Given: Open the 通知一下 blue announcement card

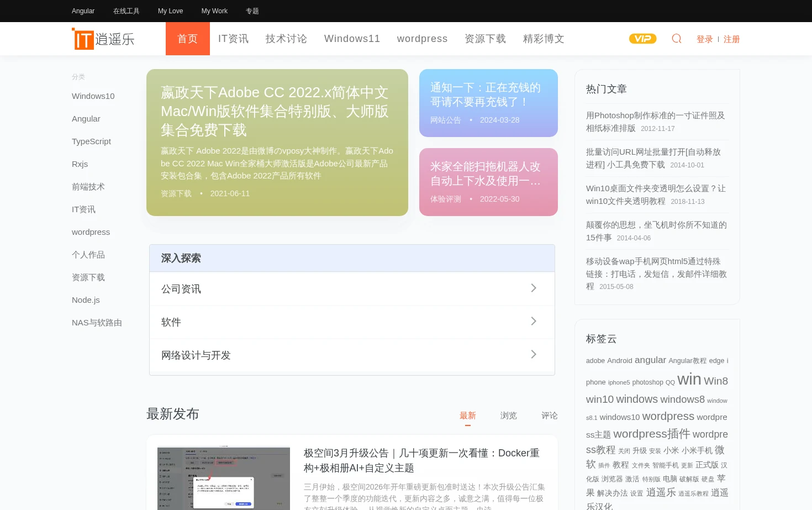Looking at the screenshot, I should click(x=488, y=103).
